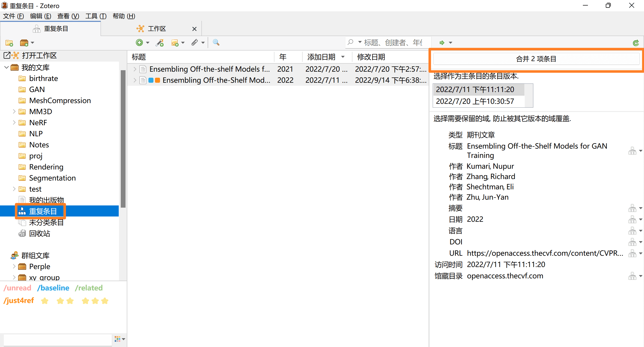Screen dimensions: 644x347
Task: Click the tag filter input field
Action: pyautogui.click(x=57, y=340)
